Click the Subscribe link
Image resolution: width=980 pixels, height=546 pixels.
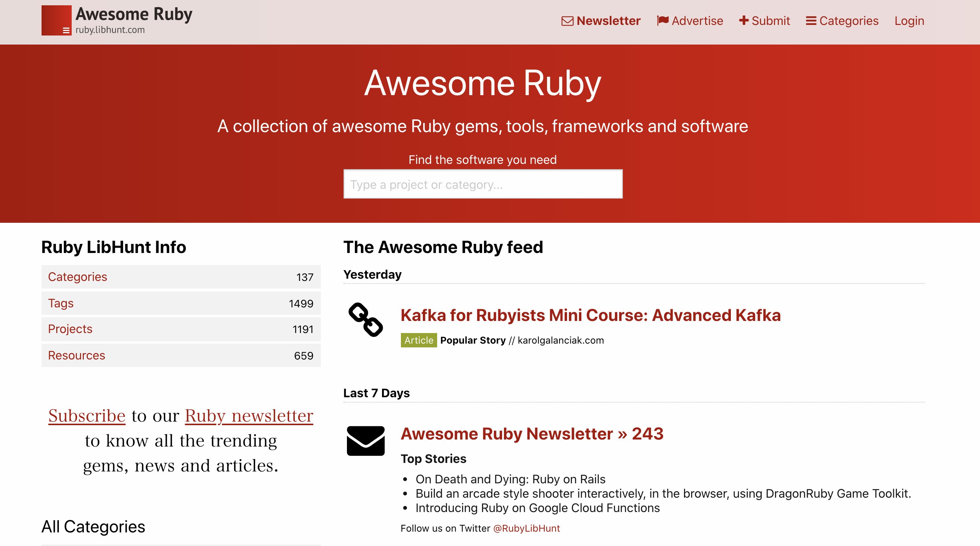[x=87, y=415]
